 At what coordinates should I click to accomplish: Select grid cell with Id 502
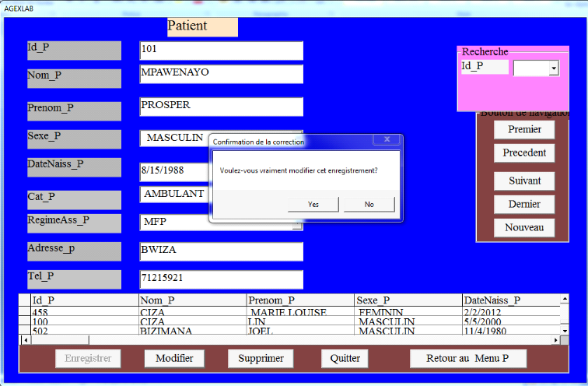[x=85, y=331]
